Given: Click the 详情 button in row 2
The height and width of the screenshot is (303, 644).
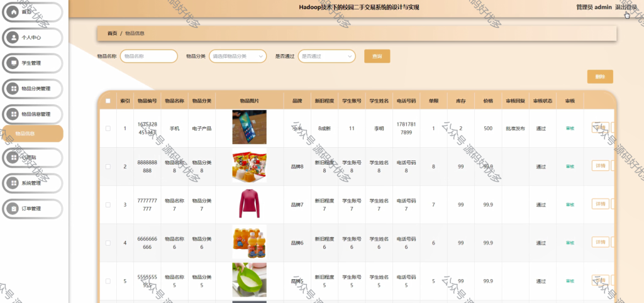Looking at the screenshot, I should point(601,165).
